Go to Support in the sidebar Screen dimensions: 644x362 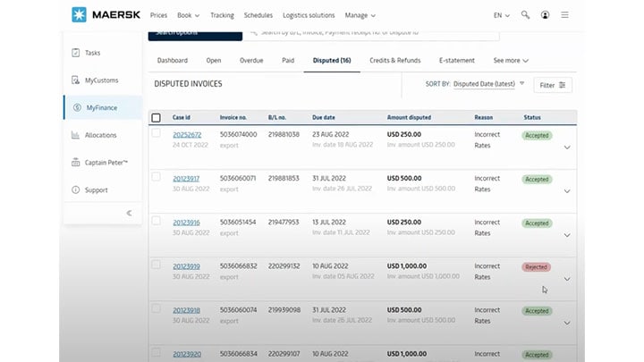pos(96,190)
